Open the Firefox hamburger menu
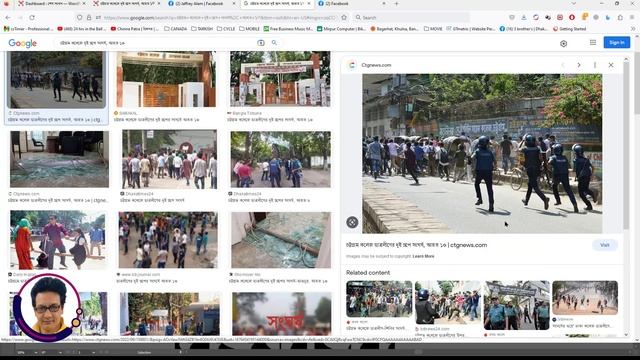 click(x=632, y=18)
